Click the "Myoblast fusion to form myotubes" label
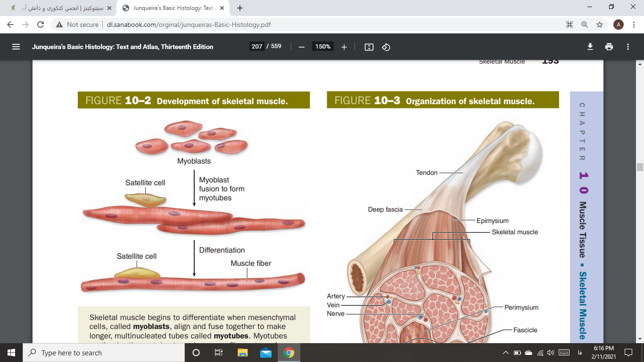This screenshot has height=362, width=644. 222,189
